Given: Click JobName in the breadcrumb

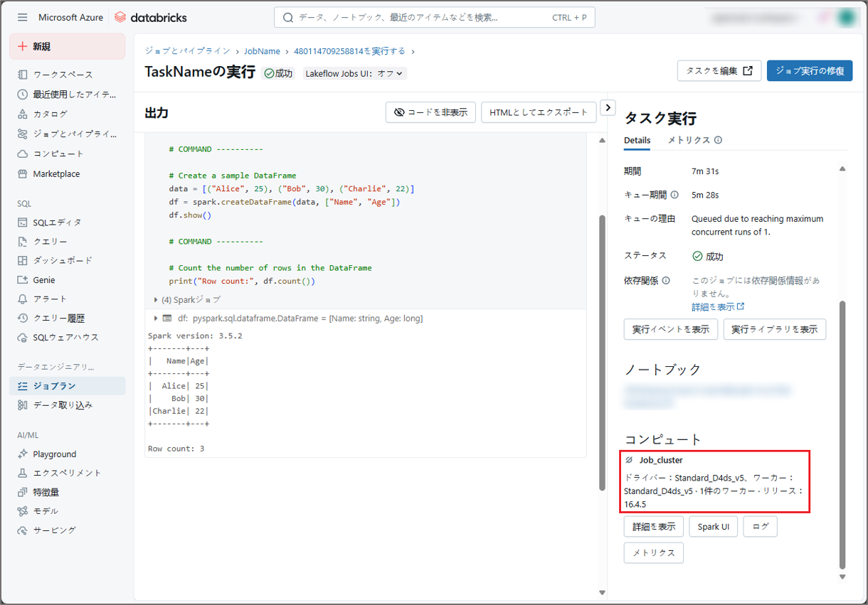Looking at the screenshot, I should click(x=262, y=51).
